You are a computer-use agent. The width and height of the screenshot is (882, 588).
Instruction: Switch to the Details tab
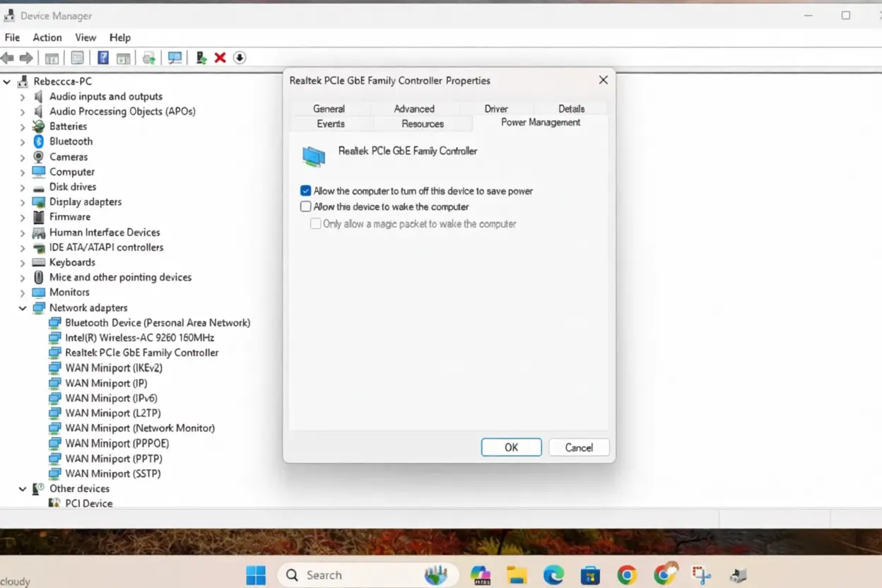(571, 109)
